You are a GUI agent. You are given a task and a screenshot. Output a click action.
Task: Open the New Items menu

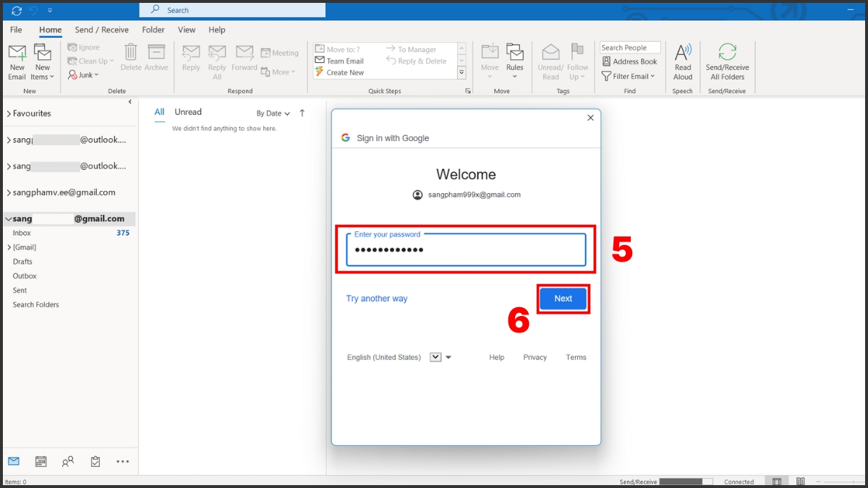[x=42, y=62]
